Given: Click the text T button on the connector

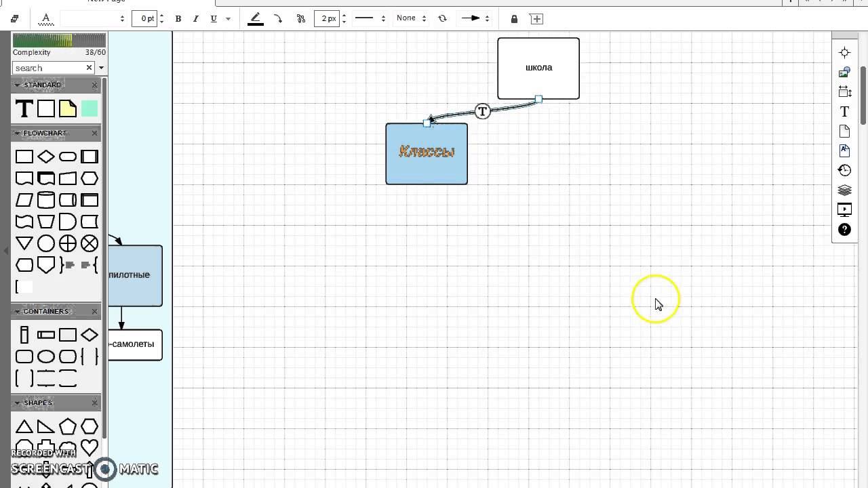Looking at the screenshot, I should [482, 111].
